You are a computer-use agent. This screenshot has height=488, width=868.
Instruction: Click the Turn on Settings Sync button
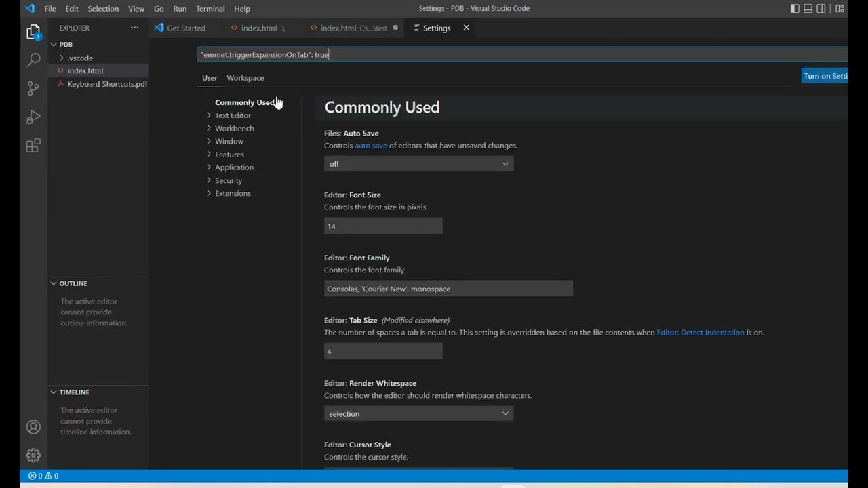click(x=825, y=76)
